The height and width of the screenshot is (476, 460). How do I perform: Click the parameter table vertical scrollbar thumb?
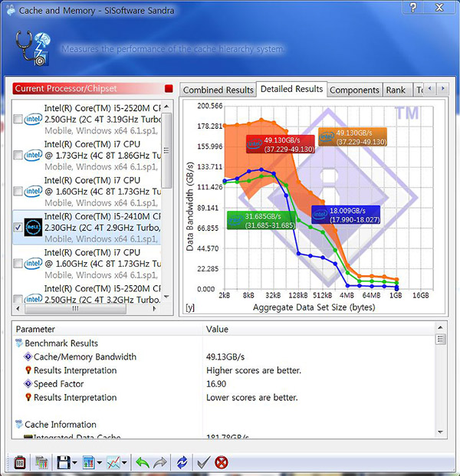[440, 339]
